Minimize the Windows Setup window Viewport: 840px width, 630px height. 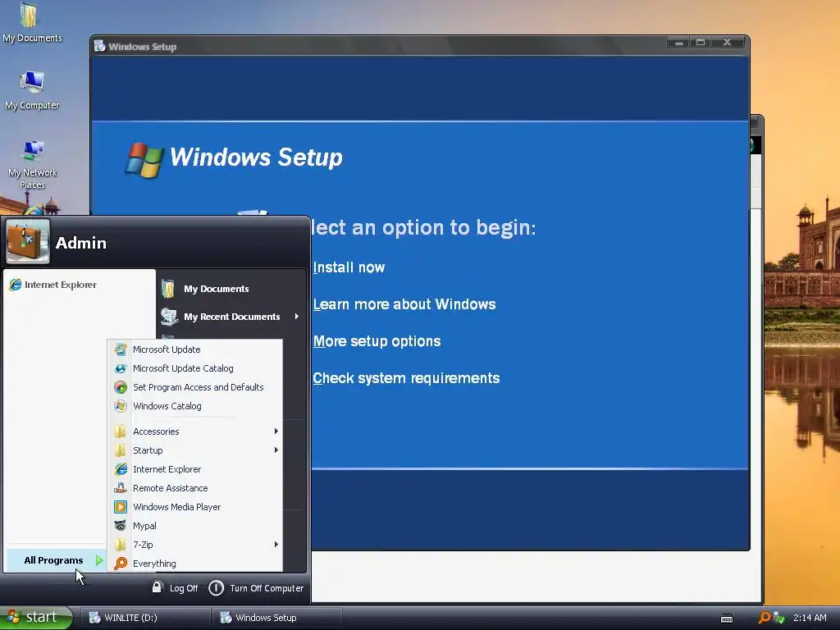pyautogui.click(x=678, y=43)
